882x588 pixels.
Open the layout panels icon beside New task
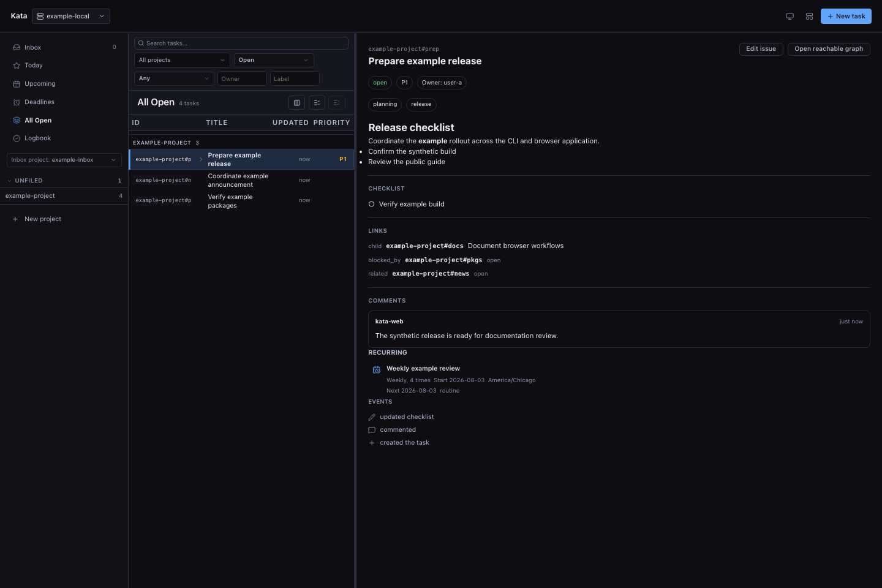click(809, 17)
